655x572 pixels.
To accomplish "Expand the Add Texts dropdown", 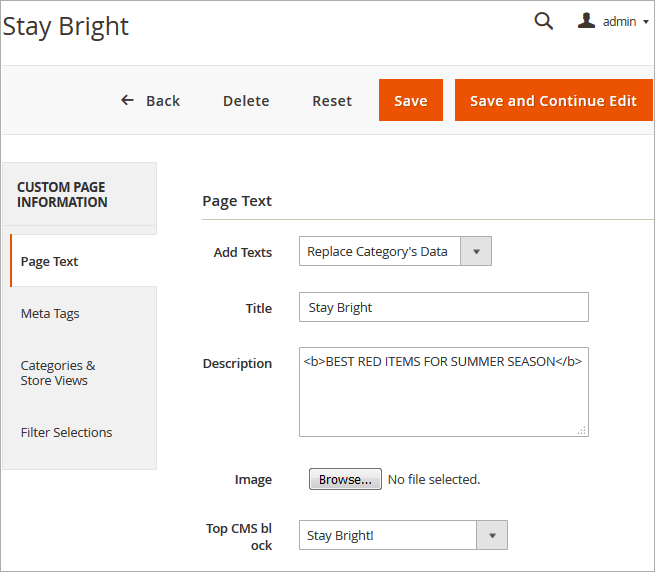I will [395, 252].
